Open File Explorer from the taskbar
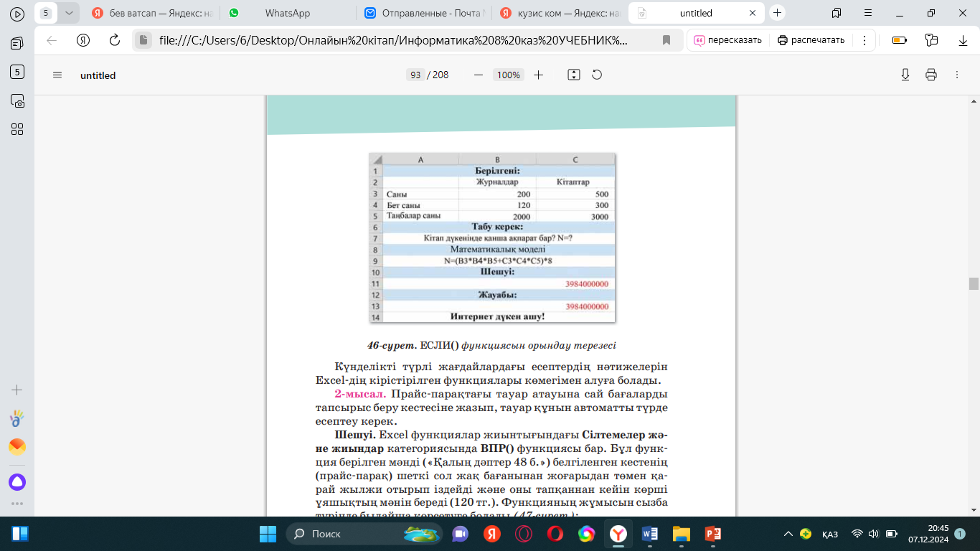Screen dimensions: 980x551 [x=681, y=534]
